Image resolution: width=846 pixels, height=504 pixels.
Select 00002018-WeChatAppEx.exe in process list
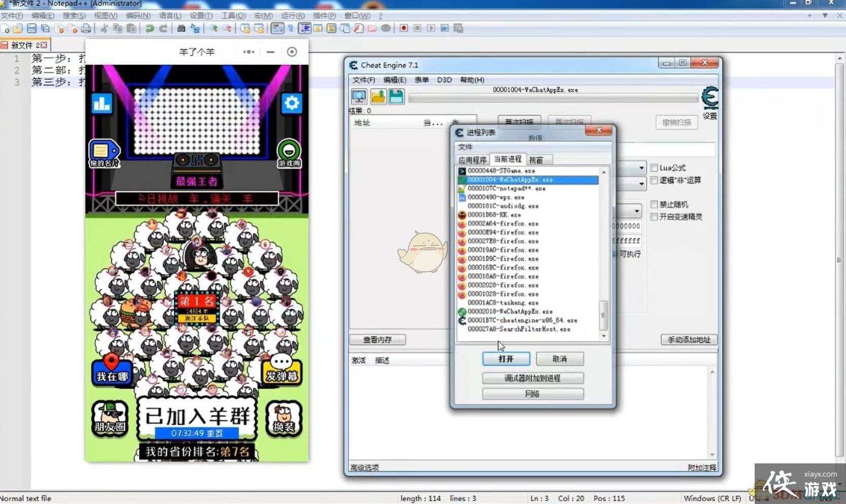click(510, 312)
